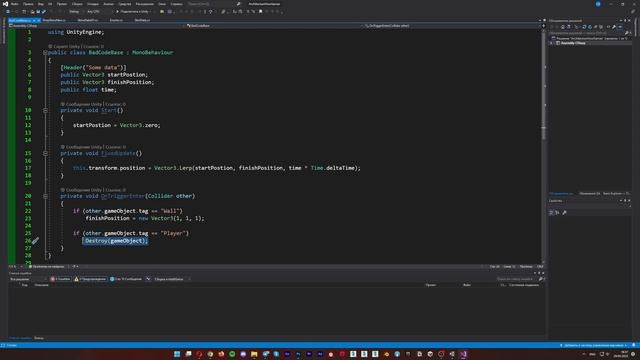The width and height of the screenshot is (640, 360).
Task: Close the BadCodeBase.cs tab
Action: click(38, 20)
